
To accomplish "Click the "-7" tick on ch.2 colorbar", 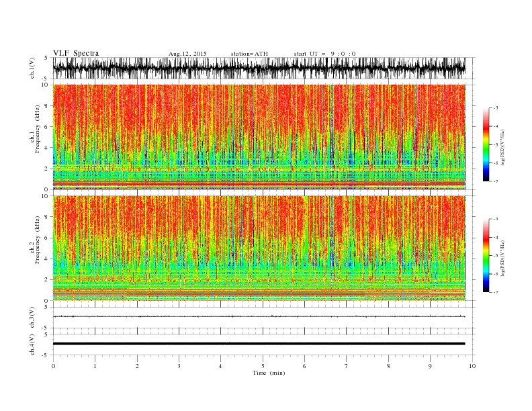I will (495, 292).
